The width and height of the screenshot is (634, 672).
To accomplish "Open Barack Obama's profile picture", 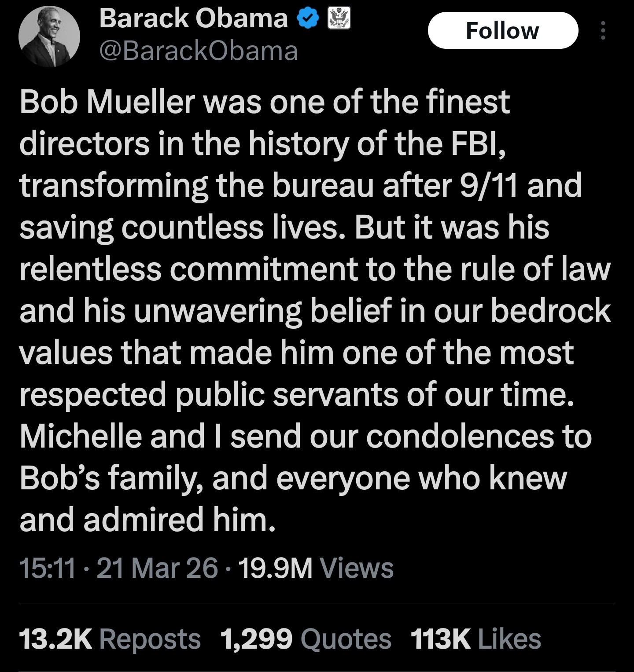I will tap(49, 37).
